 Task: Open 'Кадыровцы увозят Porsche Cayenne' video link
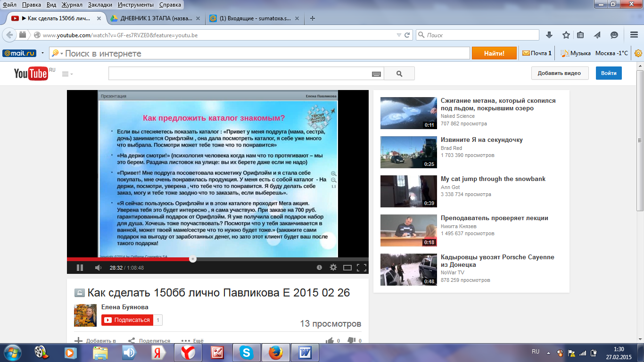[497, 261]
